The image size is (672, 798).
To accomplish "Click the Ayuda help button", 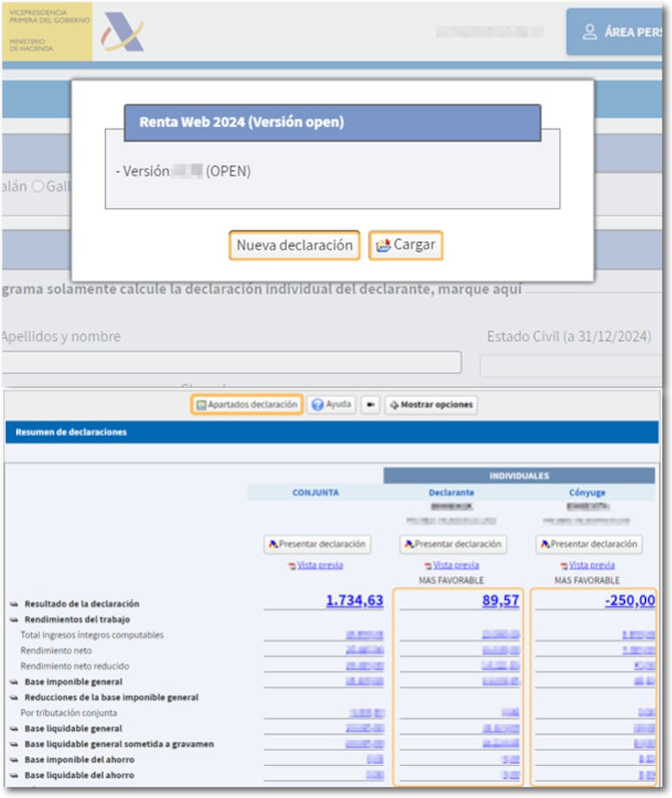I will [x=332, y=405].
